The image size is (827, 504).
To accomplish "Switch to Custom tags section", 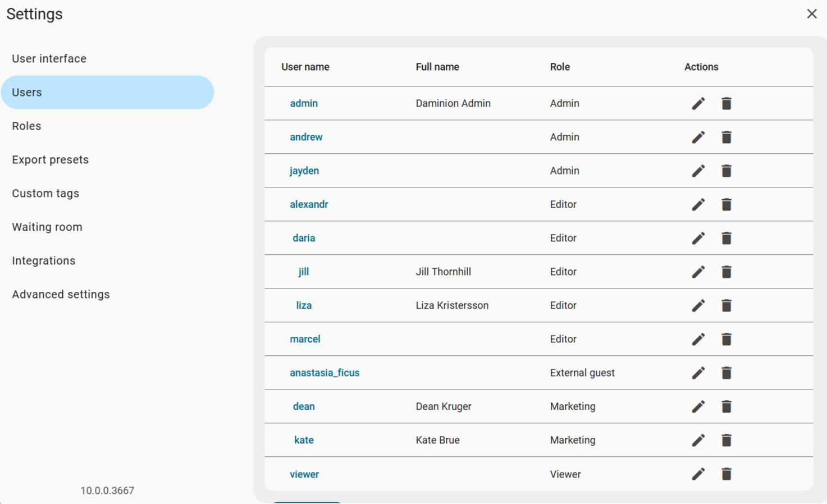I will (45, 193).
